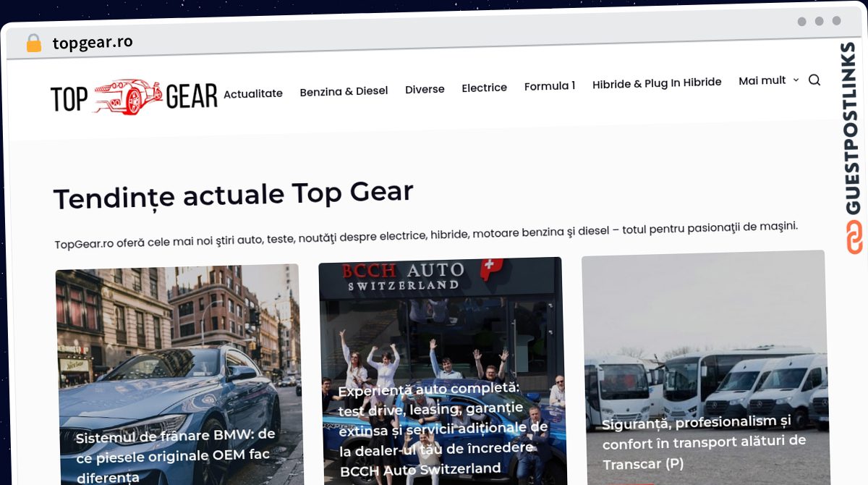The width and height of the screenshot is (868, 485).
Task: Click the TopGear.ro description paragraph
Action: pyautogui.click(x=426, y=235)
